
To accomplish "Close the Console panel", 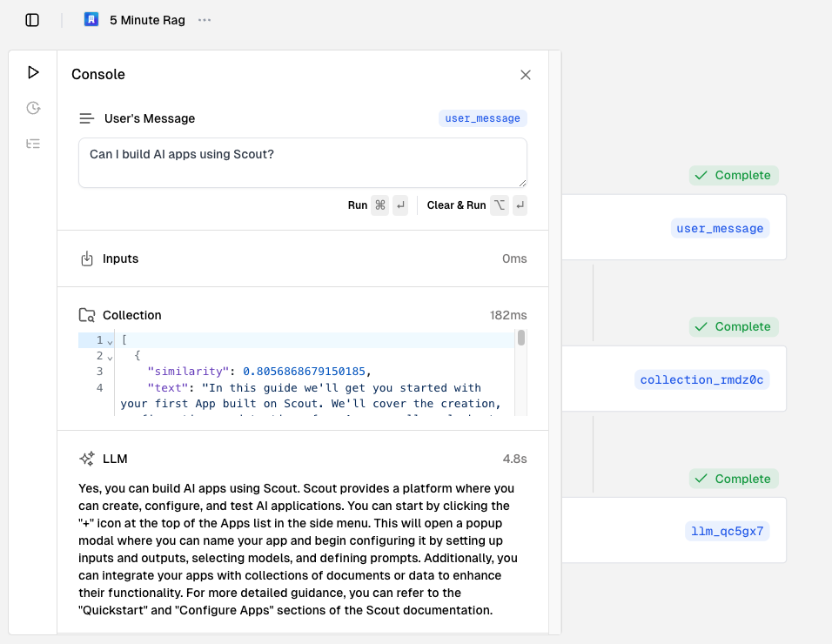I will [526, 75].
